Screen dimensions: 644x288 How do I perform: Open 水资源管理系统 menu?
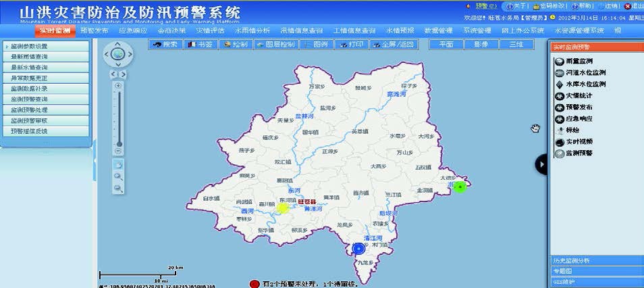(579, 31)
